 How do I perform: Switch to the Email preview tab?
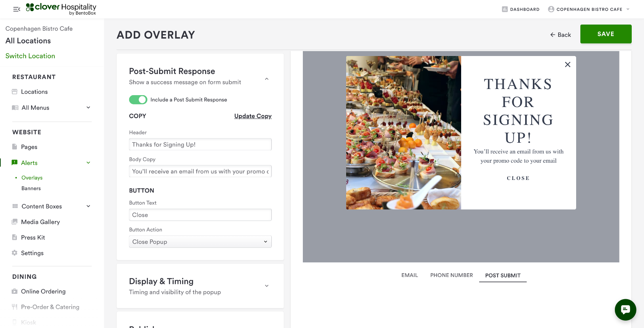(x=409, y=275)
